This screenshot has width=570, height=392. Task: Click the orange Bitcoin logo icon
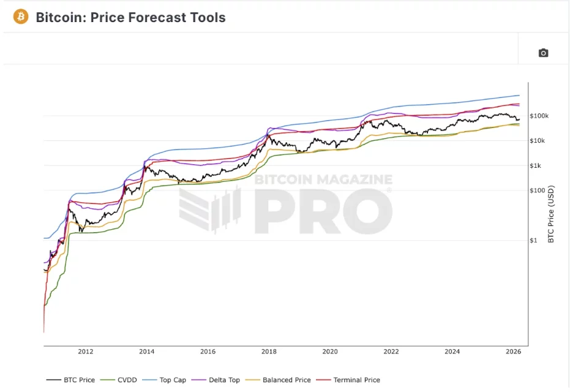click(x=21, y=17)
